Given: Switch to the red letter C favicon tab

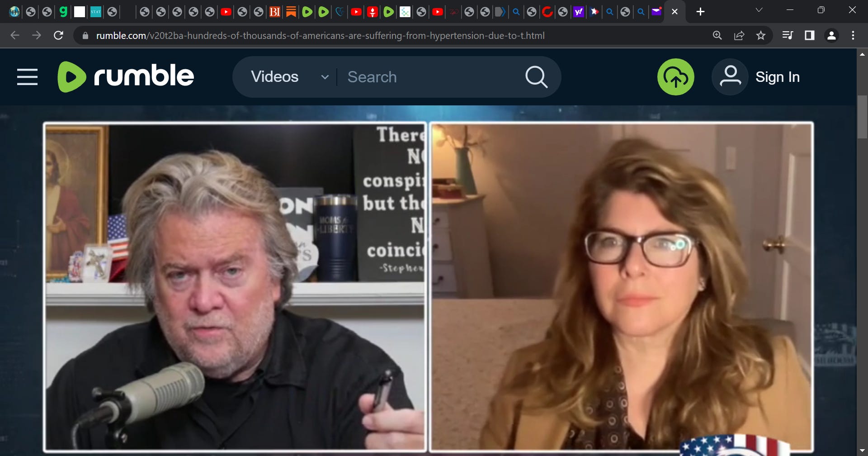Looking at the screenshot, I should [x=547, y=12].
